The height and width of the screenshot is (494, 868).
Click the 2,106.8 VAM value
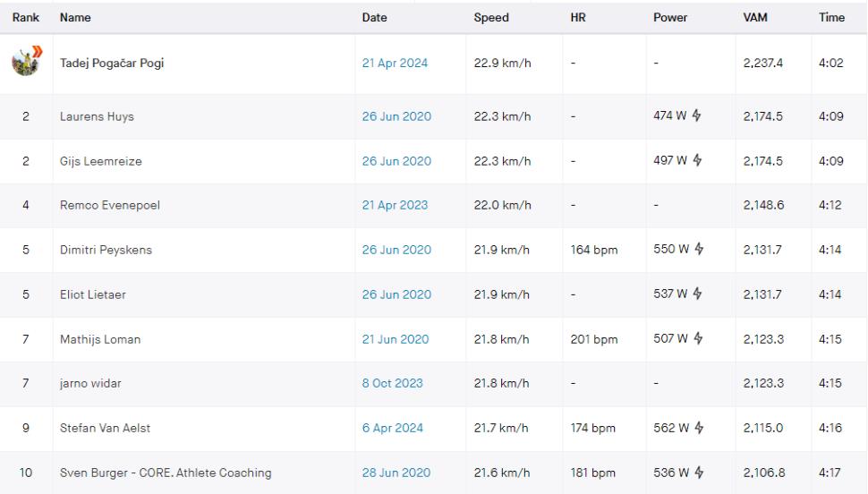coord(764,473)
